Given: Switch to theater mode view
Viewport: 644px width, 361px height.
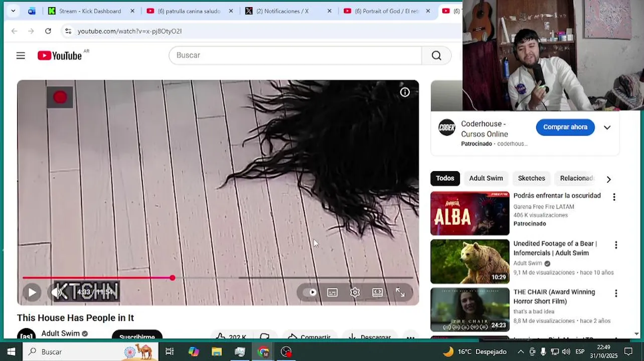Looking at the screenshot, I should (x=377, y=292).
